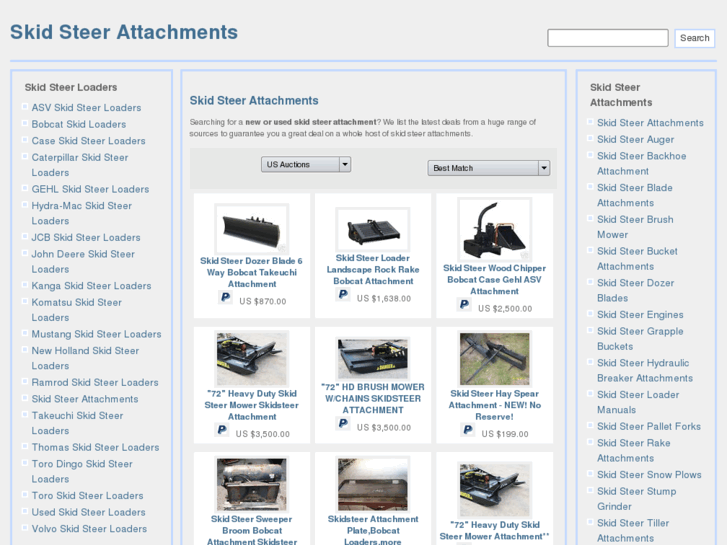Focus the search input field
Screen dimensions: 727x545
pyautogui.click(x=608, y=38)
